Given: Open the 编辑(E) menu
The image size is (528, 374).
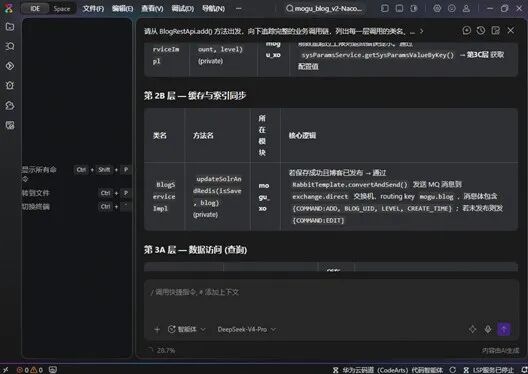Looking at the screenshot, I should click(122, 8).
